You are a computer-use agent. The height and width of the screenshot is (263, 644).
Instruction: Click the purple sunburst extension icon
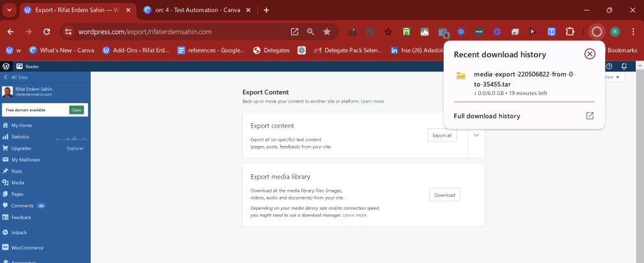click(x=497, y=31)
